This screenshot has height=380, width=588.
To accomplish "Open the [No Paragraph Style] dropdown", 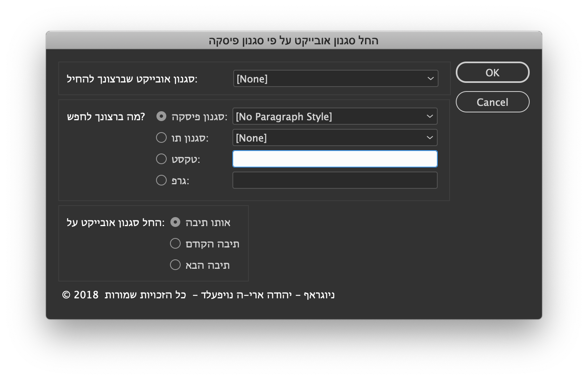I will click(335, 116).
